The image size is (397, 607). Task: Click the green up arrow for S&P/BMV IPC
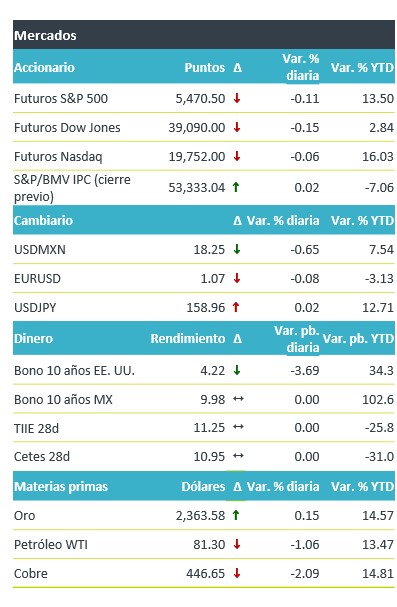pyautogui.click(x=236, y=187)
